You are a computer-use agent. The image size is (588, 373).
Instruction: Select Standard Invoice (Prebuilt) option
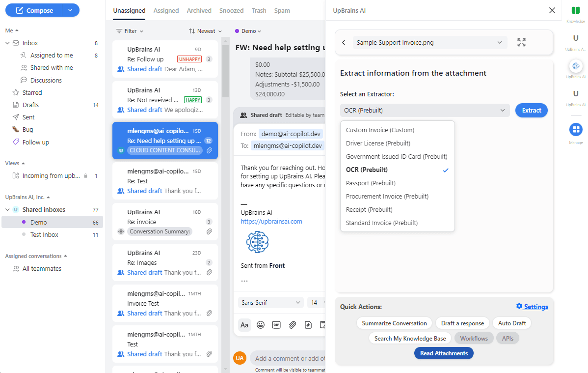coord(398,223)
